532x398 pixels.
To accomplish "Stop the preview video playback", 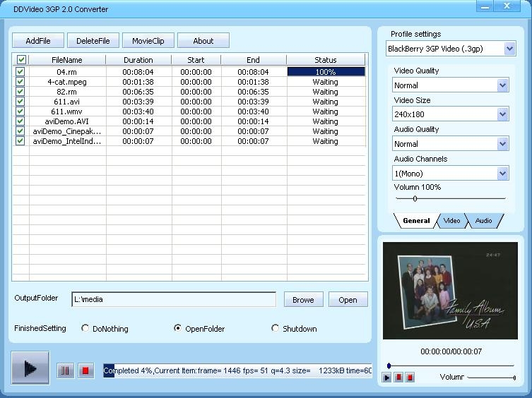I will pyautogui.click(x=410, y=378).
